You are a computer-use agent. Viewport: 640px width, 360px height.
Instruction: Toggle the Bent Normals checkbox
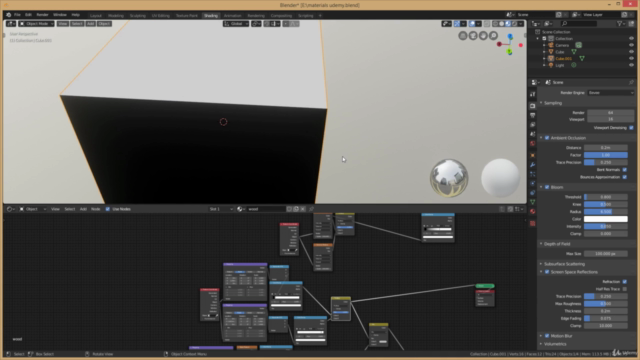tap(625, 170)
